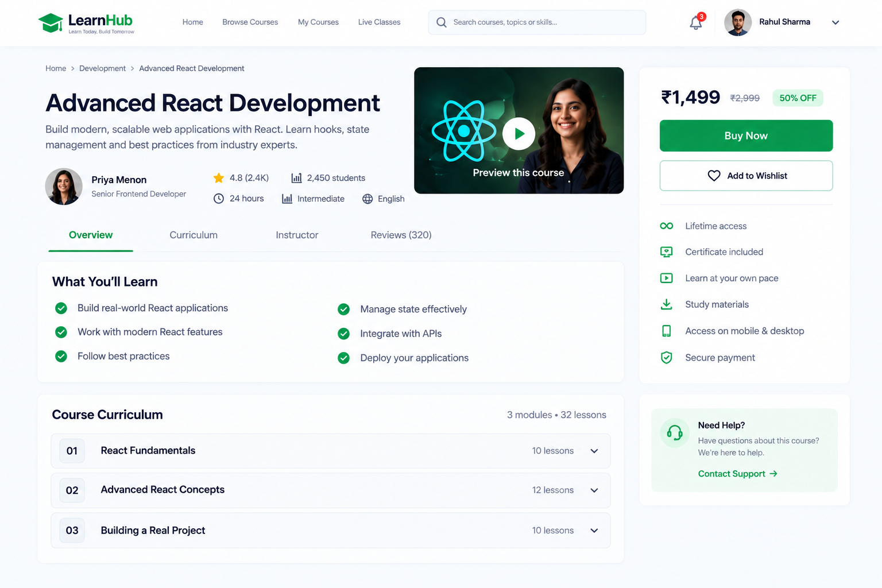Play the course preview video
The width and height of the screenshot is (882, 588).
(519, 133)
